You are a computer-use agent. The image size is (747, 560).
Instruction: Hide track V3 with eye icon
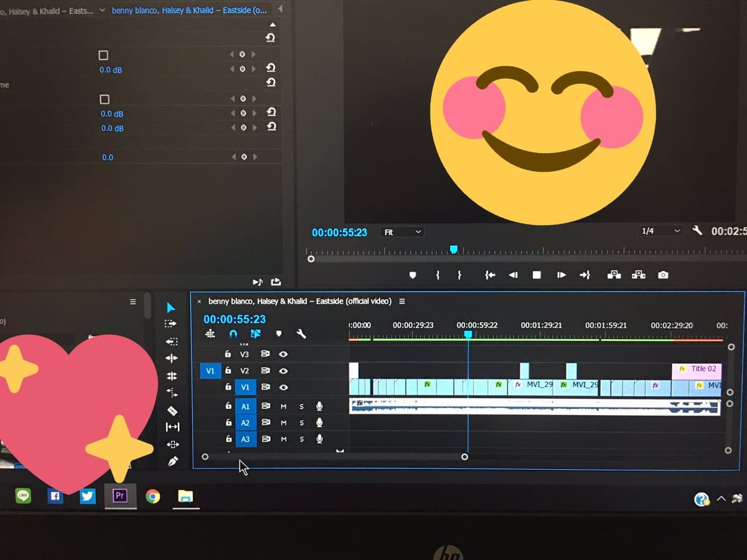(x=283, y=354)
